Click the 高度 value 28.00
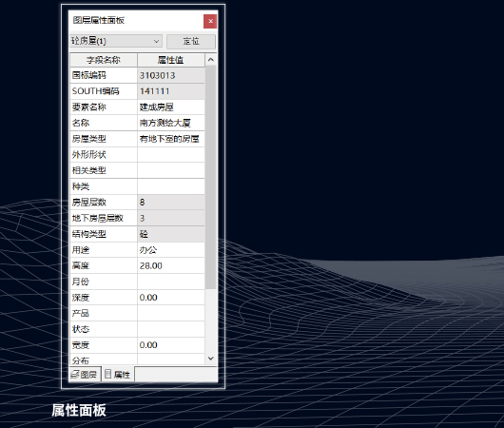 click(171, 265)
